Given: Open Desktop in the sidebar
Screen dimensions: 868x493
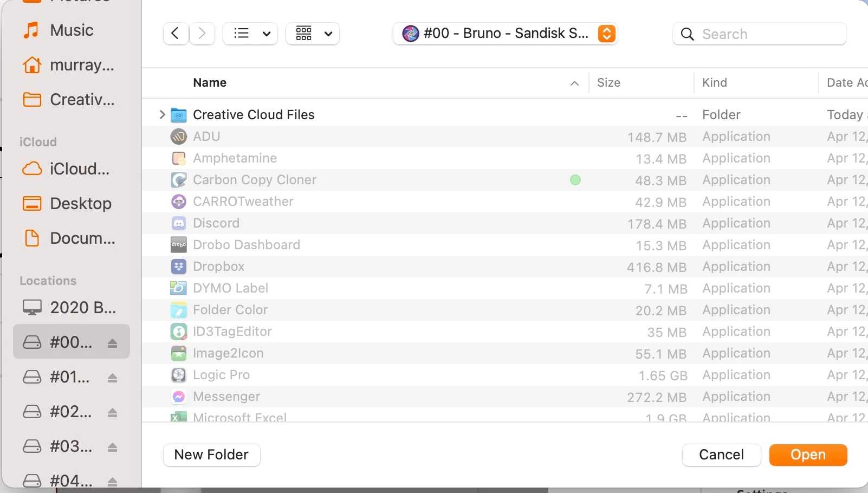Looking at the screenshot, I should [70, 204].
